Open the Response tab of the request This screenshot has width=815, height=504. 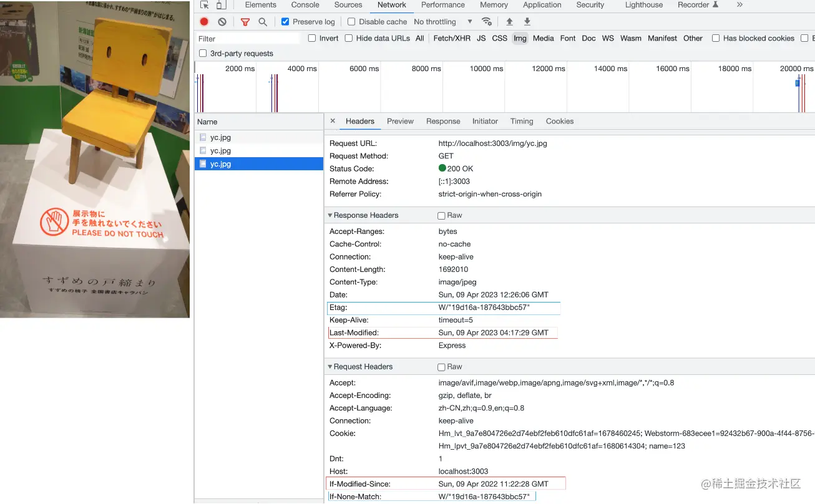(443, 121)
